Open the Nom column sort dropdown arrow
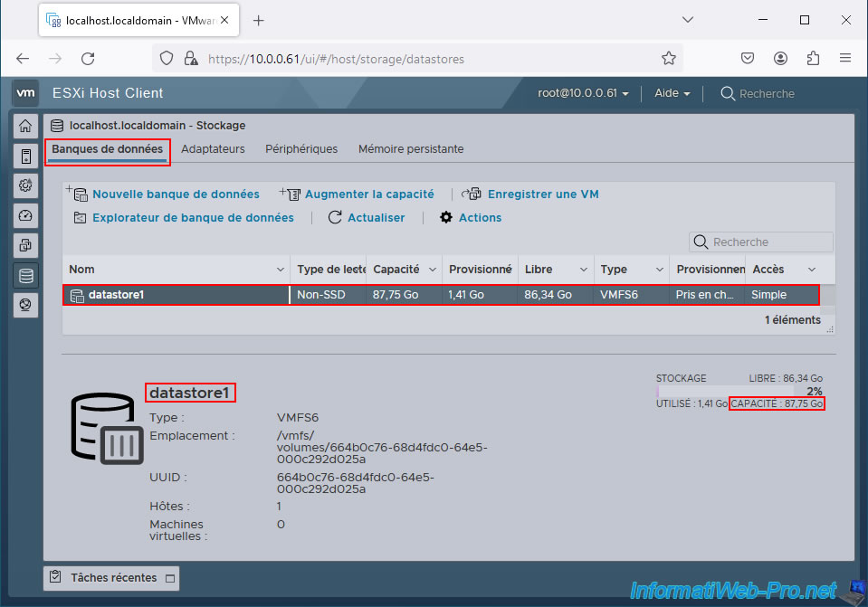Screen dimensions: 868x607 280,270
